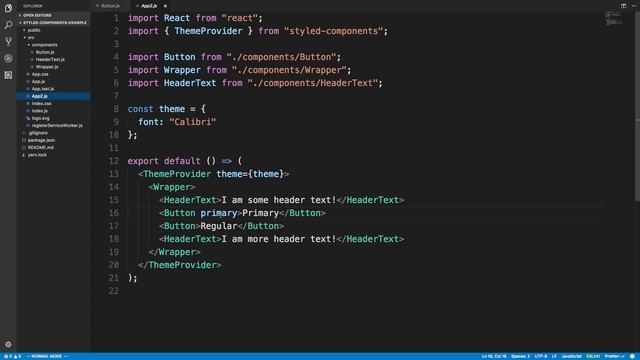Open the Manage gear menu
Screen dimensions: 640x360
coord(8,344)
